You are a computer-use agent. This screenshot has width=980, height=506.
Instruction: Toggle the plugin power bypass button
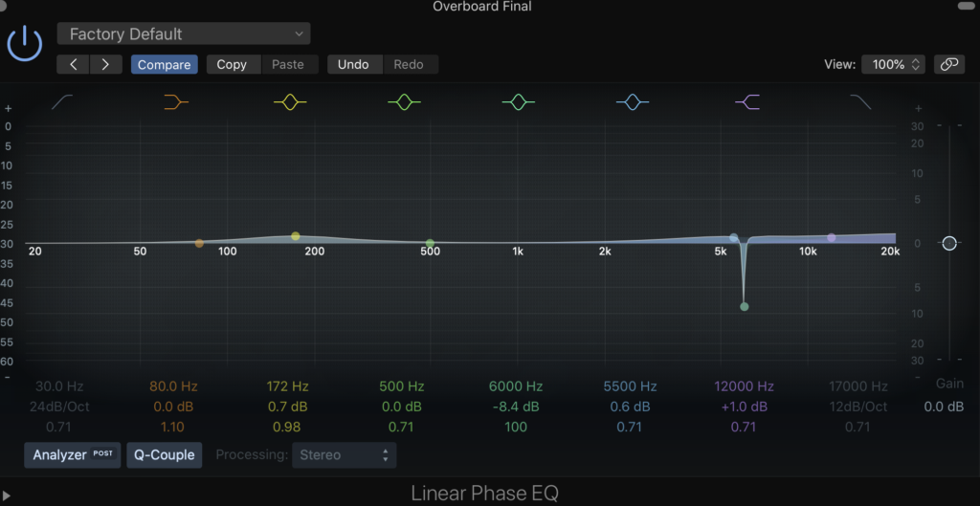[25, 44]
